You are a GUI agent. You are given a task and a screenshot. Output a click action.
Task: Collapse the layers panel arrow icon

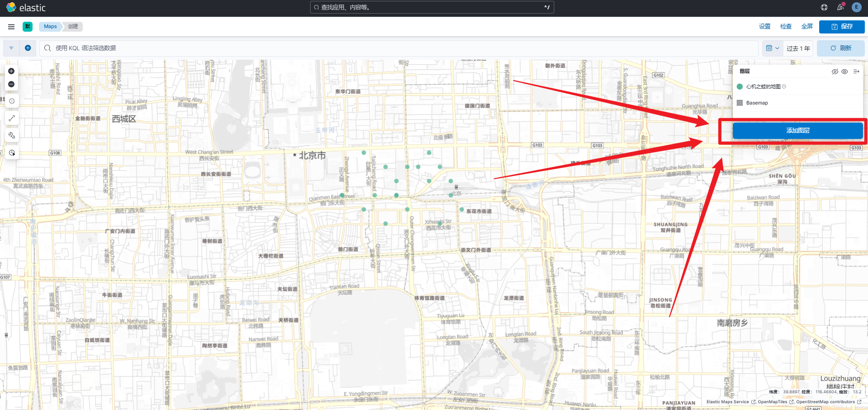point(856,72)
